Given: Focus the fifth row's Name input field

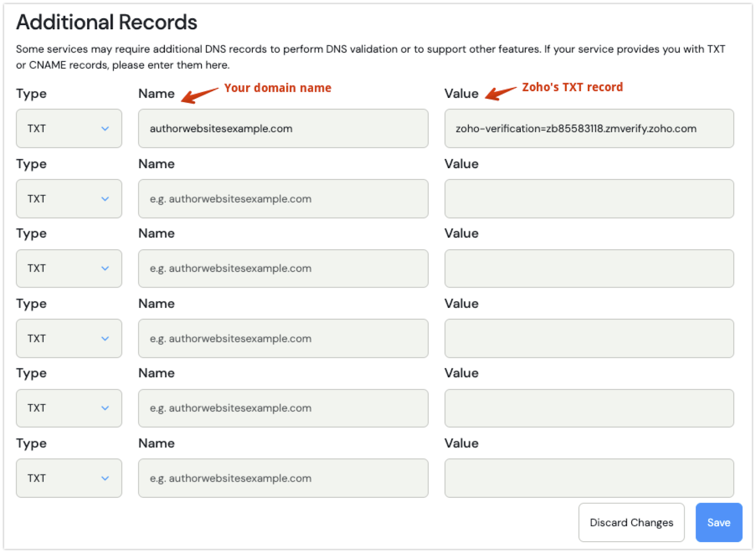Looking at the screenshot, I should (283, 408).
